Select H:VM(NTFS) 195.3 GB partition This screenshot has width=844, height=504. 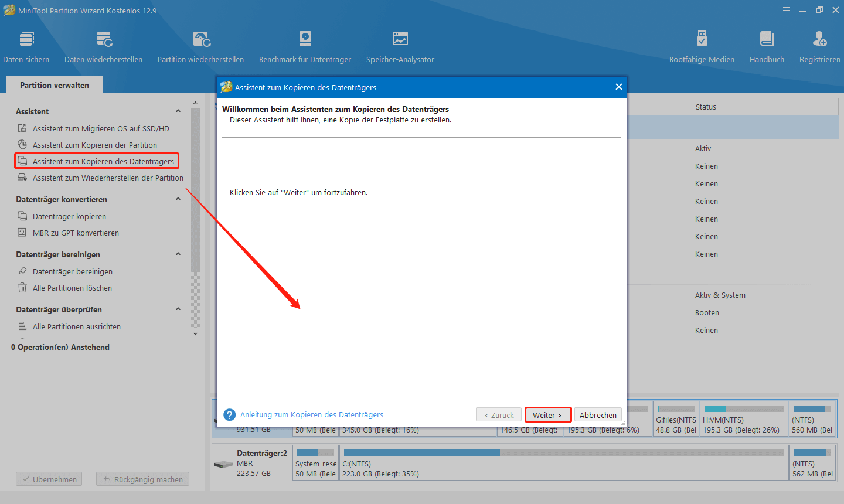point(744,418)
